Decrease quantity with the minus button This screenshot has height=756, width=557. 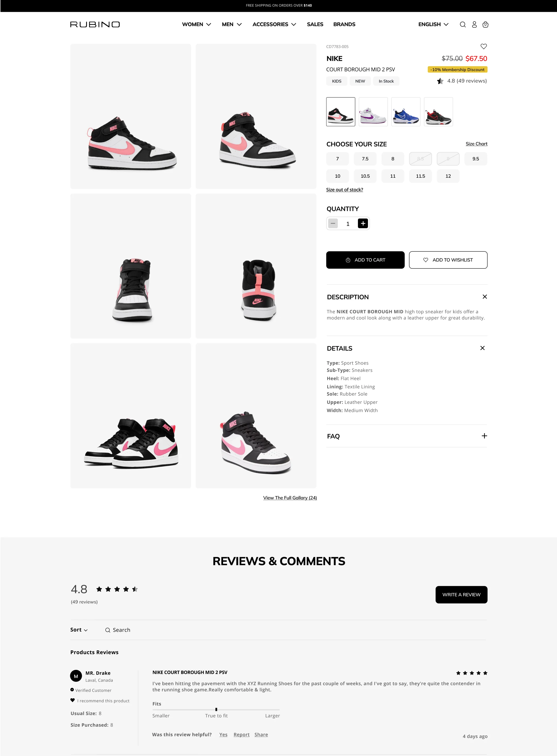pos(333,224)
